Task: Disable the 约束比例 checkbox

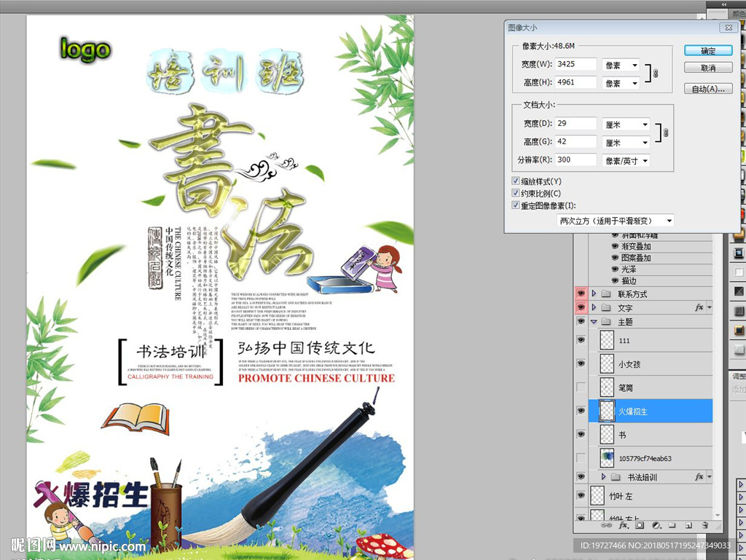Action: [x=516, y=192]
